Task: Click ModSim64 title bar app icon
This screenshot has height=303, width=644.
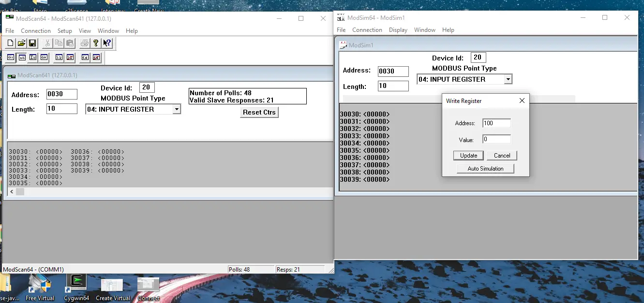Action: [x=341, y=17]
